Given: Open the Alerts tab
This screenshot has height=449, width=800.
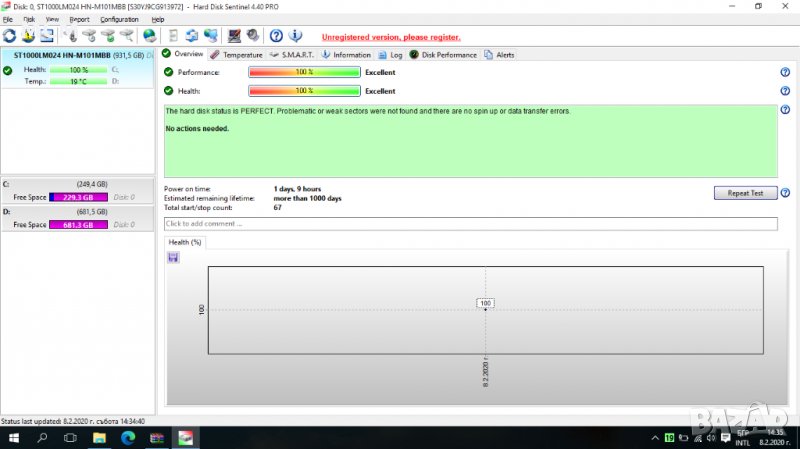Looking at the screenshot, I should pyautogui.click(x=500, y=55).
